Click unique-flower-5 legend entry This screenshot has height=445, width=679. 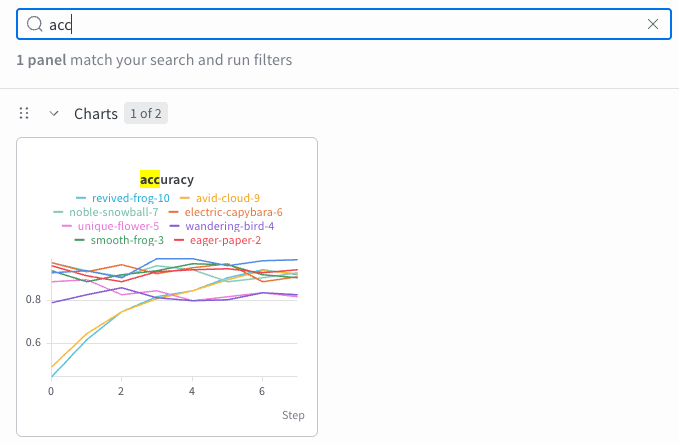pyautogui.click(x=118, y=226)
